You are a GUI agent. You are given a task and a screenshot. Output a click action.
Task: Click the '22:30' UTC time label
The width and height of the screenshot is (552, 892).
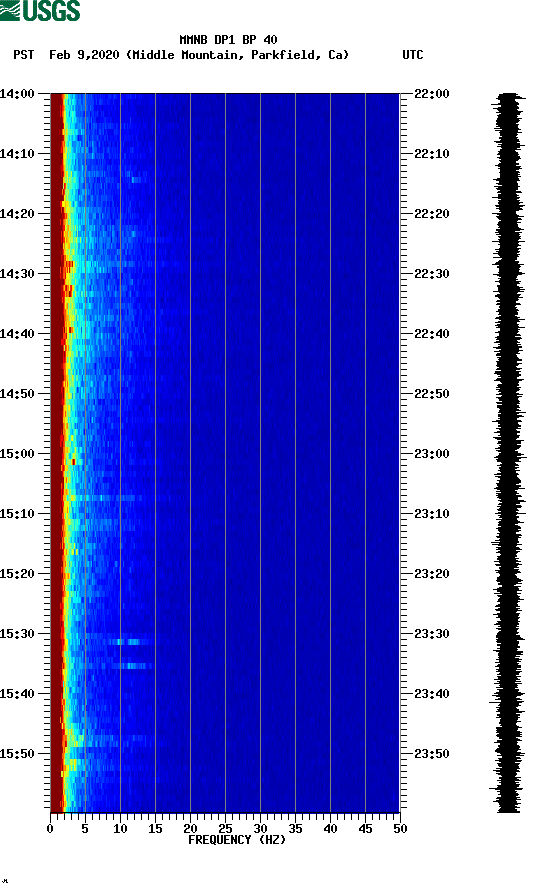[x=432, y=274]
